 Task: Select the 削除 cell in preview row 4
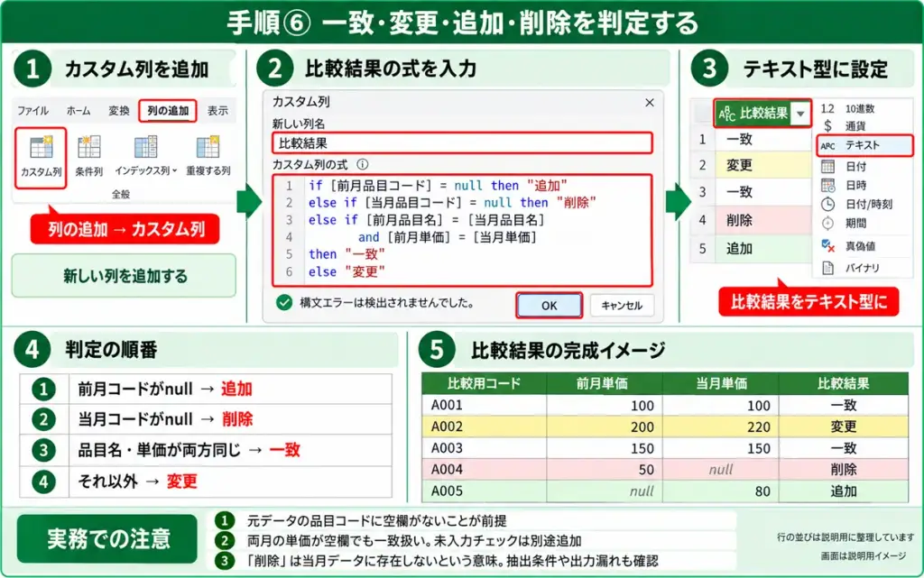point(762,221)
